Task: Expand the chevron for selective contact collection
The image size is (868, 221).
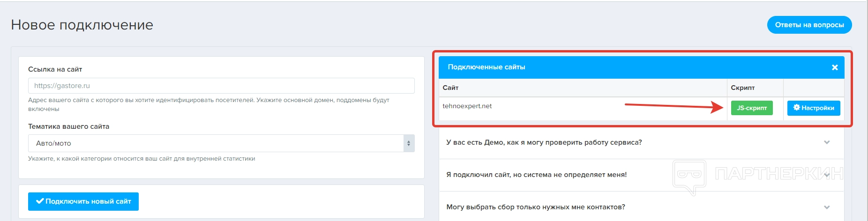Action: tap(827, 207)
